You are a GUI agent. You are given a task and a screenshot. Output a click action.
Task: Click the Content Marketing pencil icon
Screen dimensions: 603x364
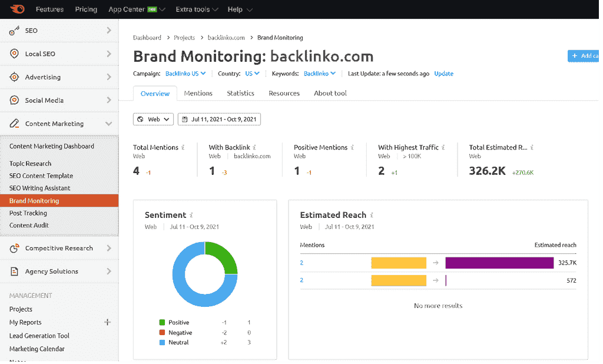(14, 124)
